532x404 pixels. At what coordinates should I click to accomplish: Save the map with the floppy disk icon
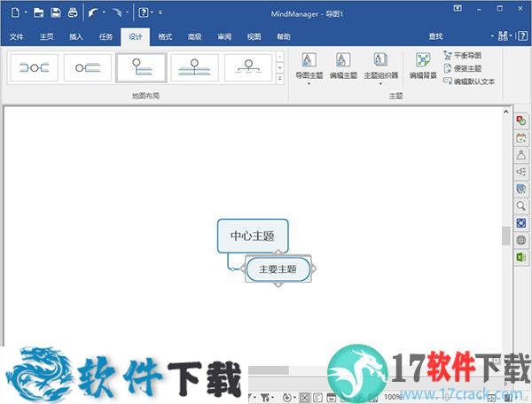click(x=56, y=13)
